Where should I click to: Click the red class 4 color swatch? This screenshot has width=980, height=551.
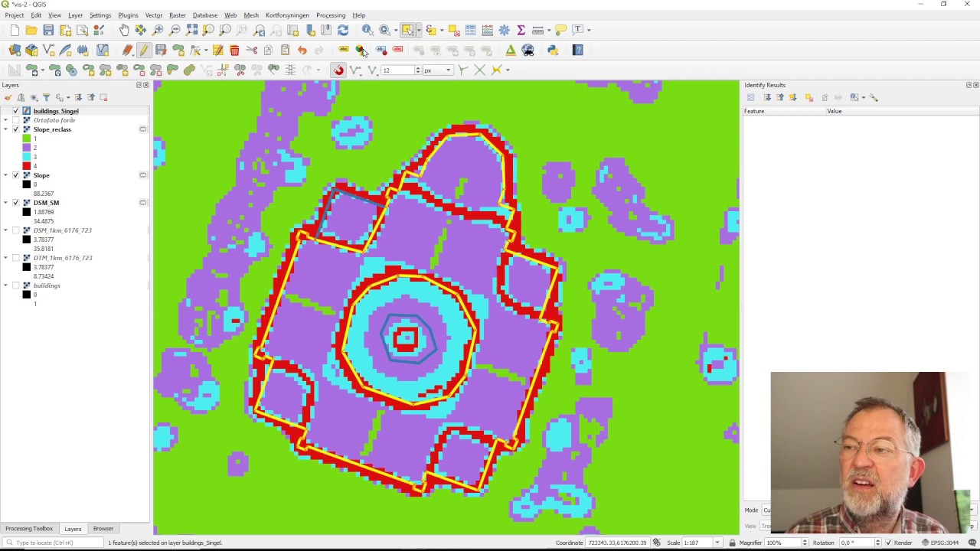tap(27, 166)
